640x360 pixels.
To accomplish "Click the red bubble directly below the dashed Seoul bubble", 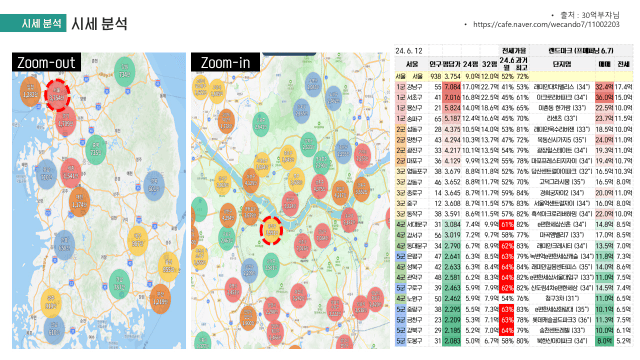I will pyautogui.click(x=65, y=121).
